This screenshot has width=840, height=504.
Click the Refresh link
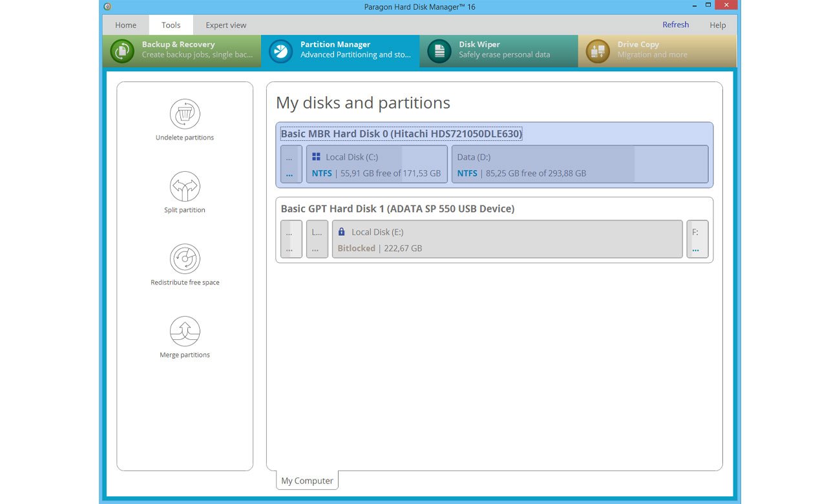tap(676, 25)
